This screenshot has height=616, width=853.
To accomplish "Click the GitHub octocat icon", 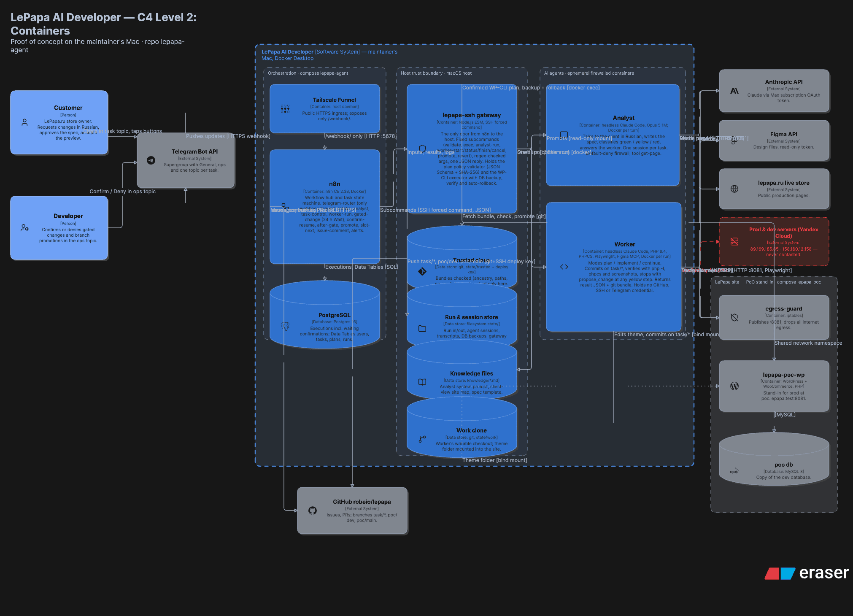I will tap(313, 511).
